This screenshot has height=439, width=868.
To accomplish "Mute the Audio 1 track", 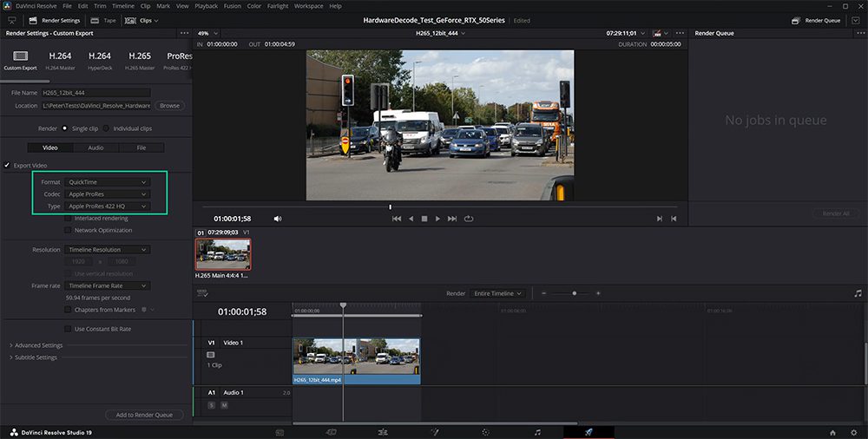I will click(224, 405).
